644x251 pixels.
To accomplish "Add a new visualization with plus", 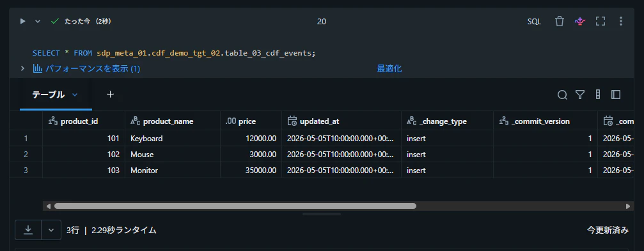I will coord(110,95).
